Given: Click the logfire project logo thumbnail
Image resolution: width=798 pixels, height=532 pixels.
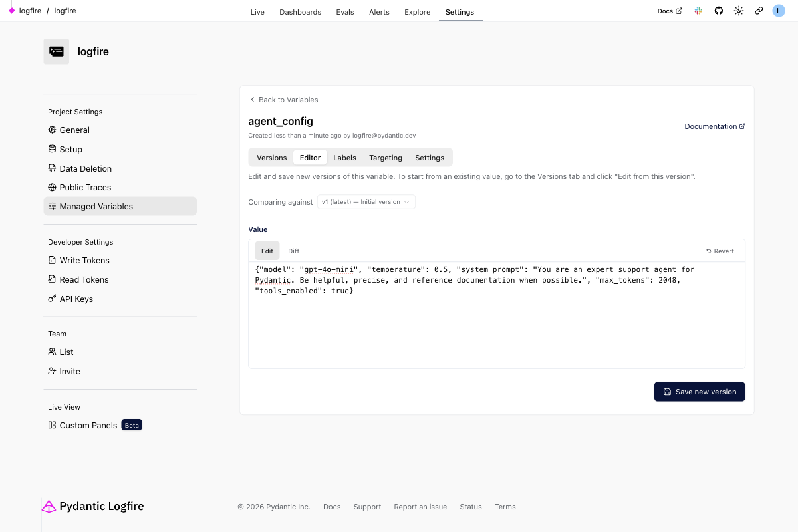Looking at the screenshot, I should (x=57, y=51).
